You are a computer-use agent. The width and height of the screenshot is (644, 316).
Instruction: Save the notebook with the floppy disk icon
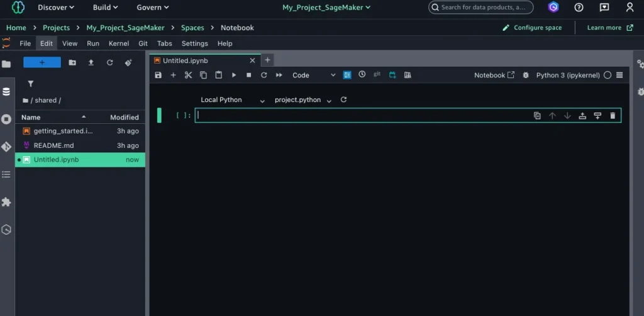(158, 75)
